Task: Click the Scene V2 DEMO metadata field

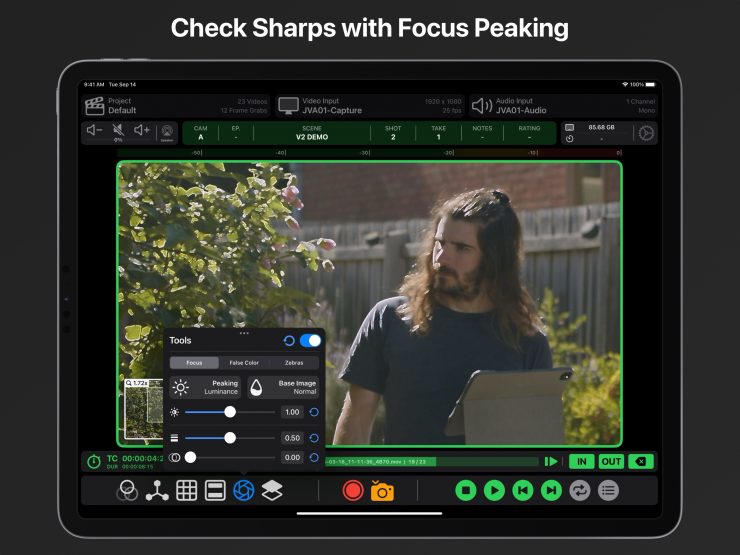Action: (x=311, y=133)
